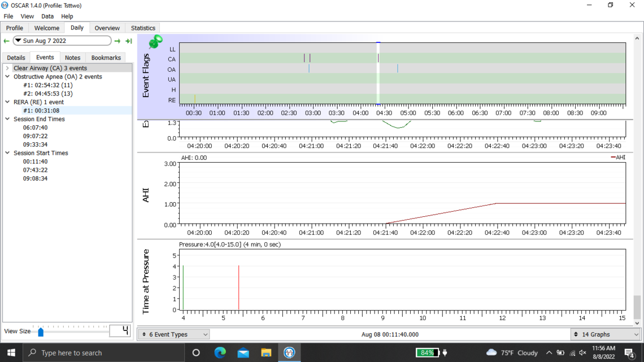
Task: Click the View Size slider handle
Action: tap(41, 332)
